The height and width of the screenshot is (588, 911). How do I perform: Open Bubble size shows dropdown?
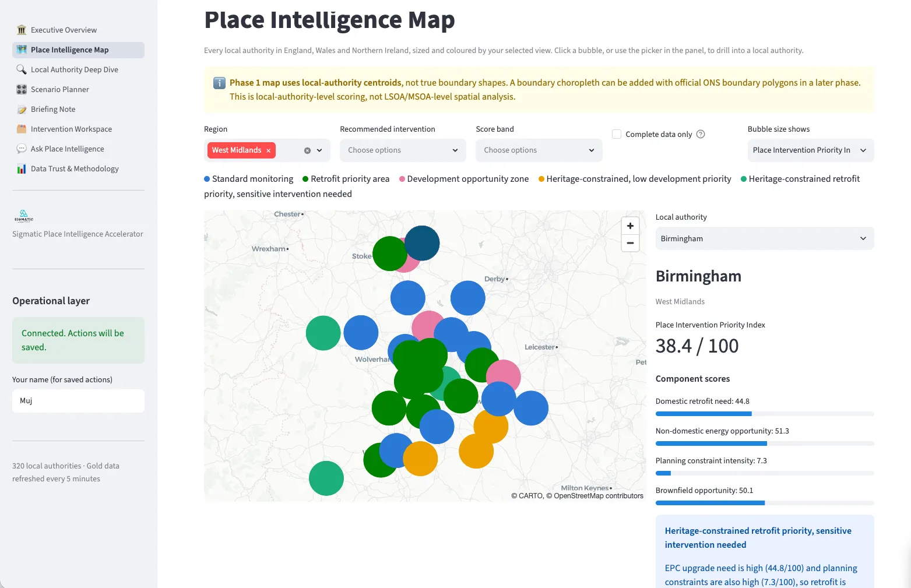tap(811, 150)
